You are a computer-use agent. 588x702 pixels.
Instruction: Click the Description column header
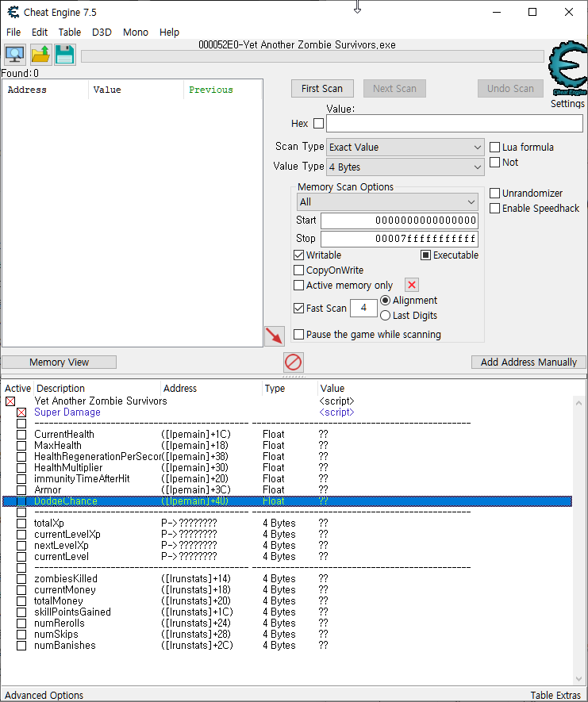(97, 388)
